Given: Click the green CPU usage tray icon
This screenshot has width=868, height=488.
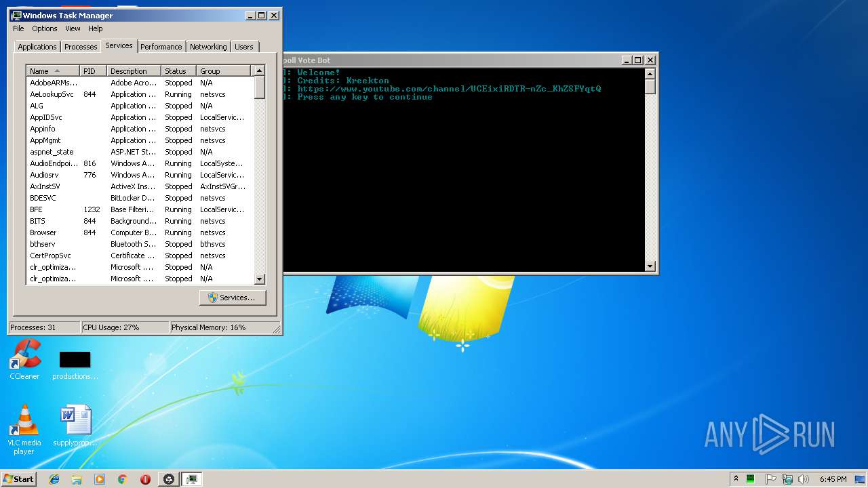Looking at the screenshot, I should tap(751, 479).
